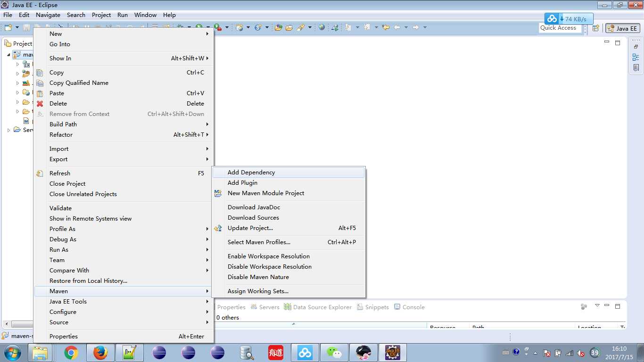The height and width of the screenshot is (362, 644).
Task: Switch to the Data Source Explorer tab
Action: pos(318,307)
